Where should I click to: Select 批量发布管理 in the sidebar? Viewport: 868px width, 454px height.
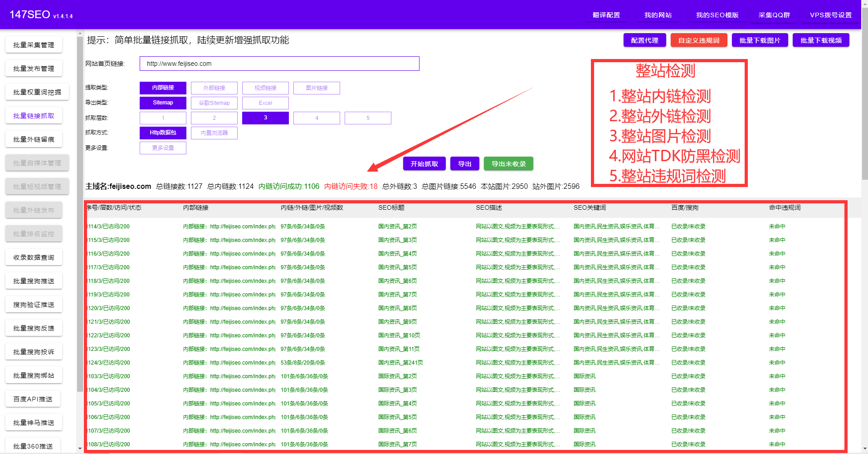(34, 68)
